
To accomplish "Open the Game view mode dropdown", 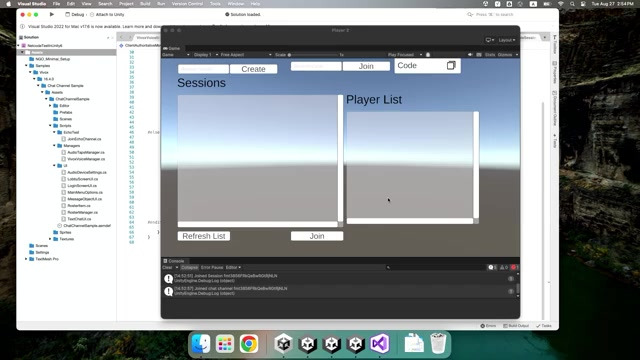I will pos(176,54).
